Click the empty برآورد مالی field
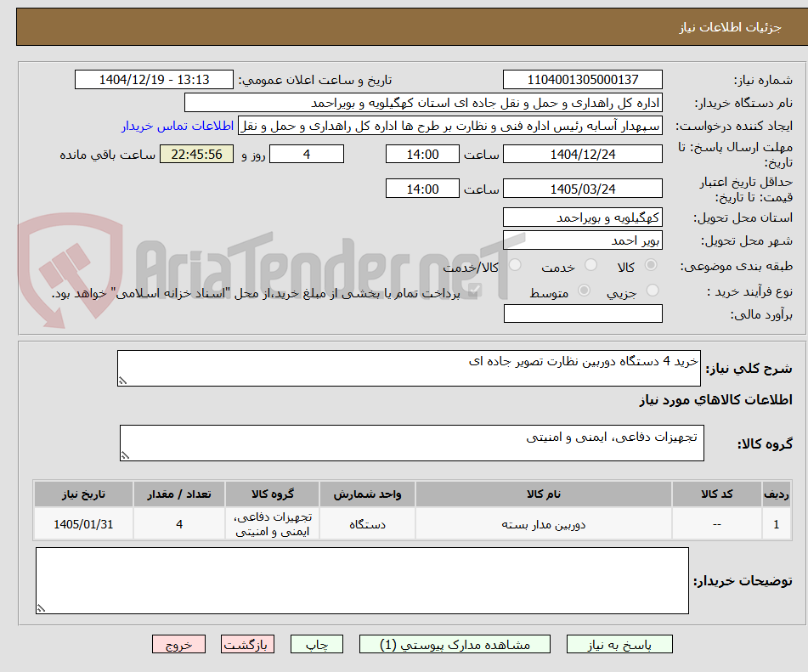This screenshot has width=808, height=672. [583, 313]
